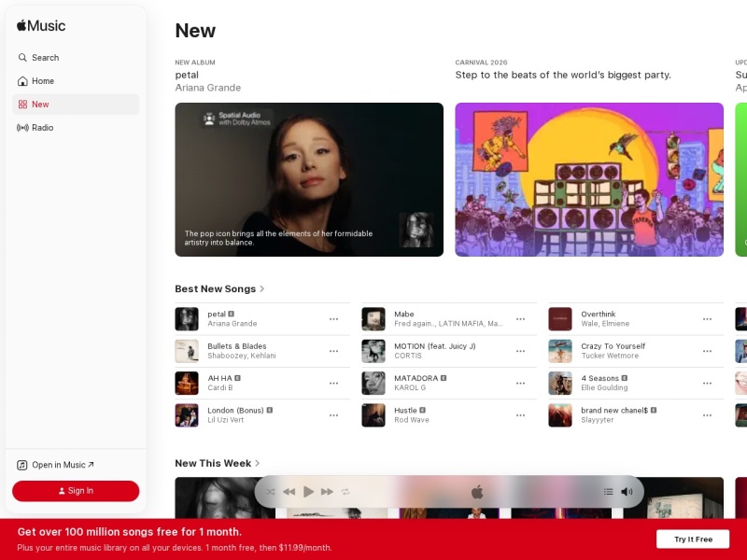Open the playing next queue list icon
Image resolution: width=747 pixels, height=560 pixels.
pos(609,492)
